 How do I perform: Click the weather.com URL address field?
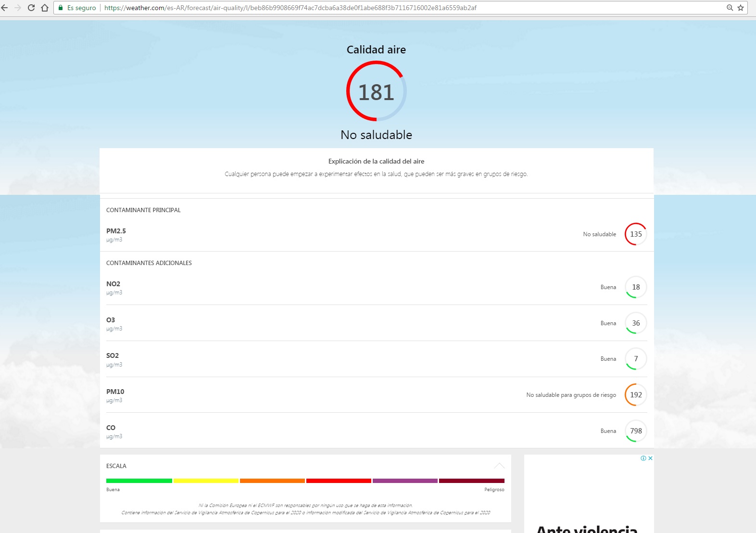click(337, 8)
